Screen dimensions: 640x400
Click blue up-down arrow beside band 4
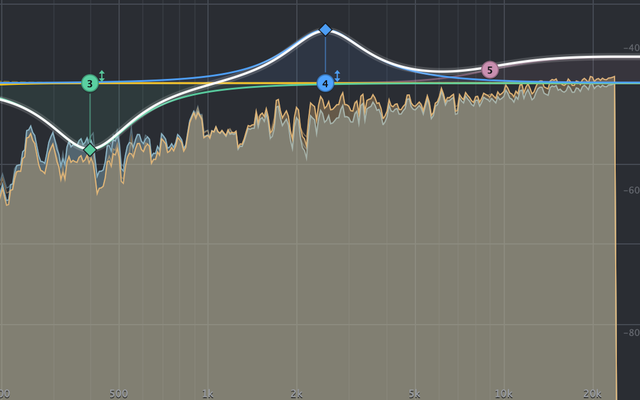pyautogui.click(x=337, y=76)
